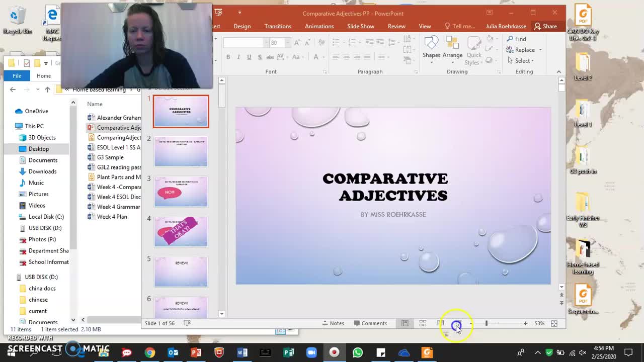
Task: Expand Replace dropdown arrow
Action: pos(540,50)
